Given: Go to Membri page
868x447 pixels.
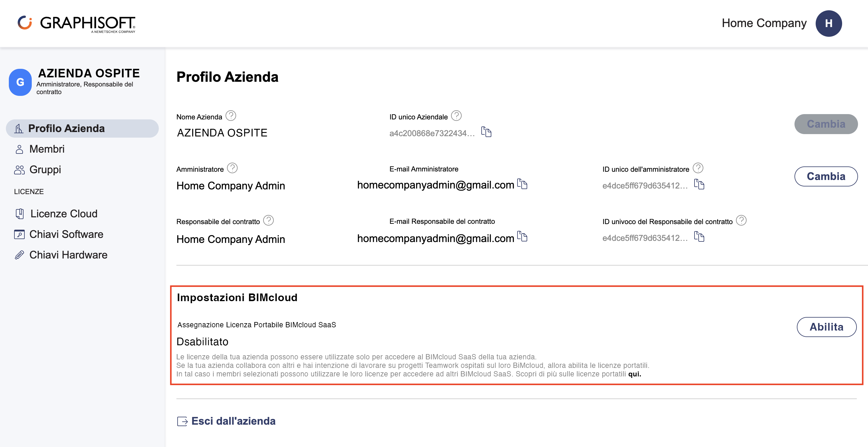Looking at the screenshot, I should 47,149.
